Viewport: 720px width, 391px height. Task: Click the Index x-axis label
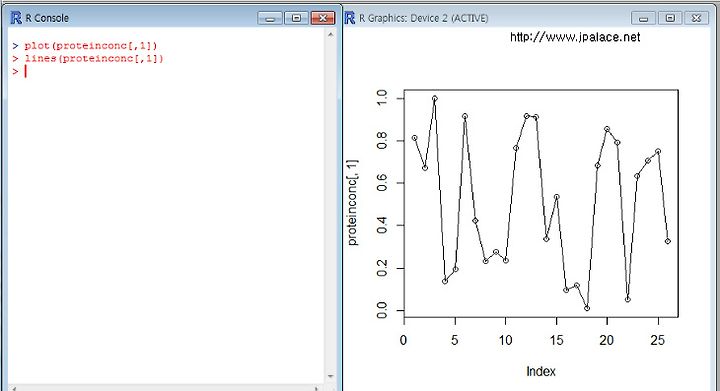coord(541,371)
